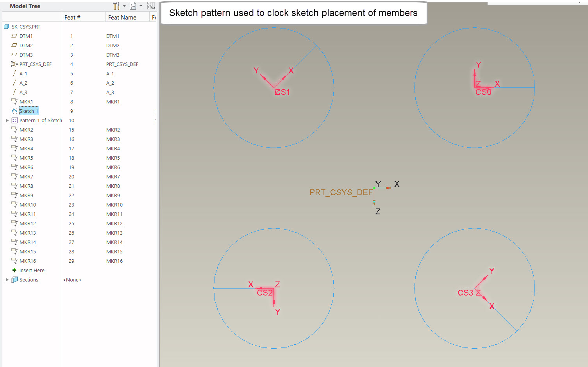Open the show options dropdown arrow
Screen dimensions: 588x367
pyautogui.click(x=141, y=6)
